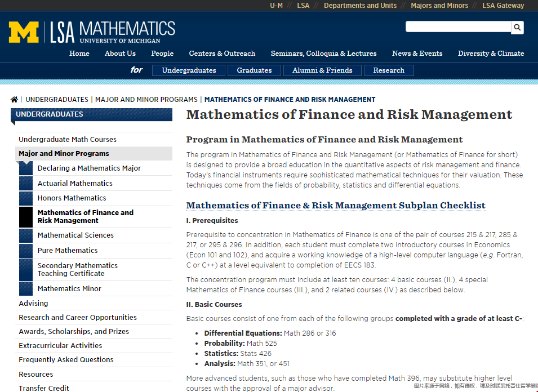Click Undergraduates in the breadcrumb trail
The width and height of the screenshot is (538, 392).
point(57,100)
